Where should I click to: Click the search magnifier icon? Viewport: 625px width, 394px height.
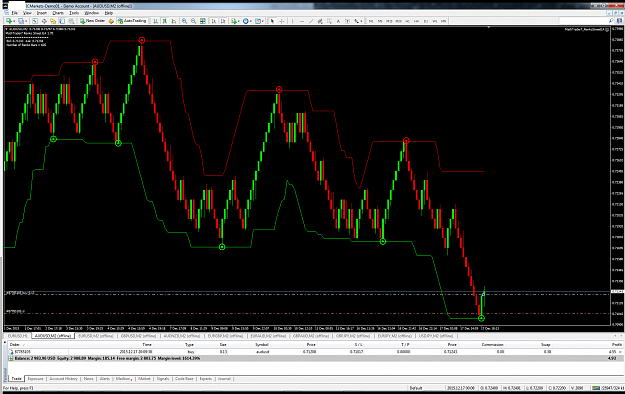pos(611,21)
